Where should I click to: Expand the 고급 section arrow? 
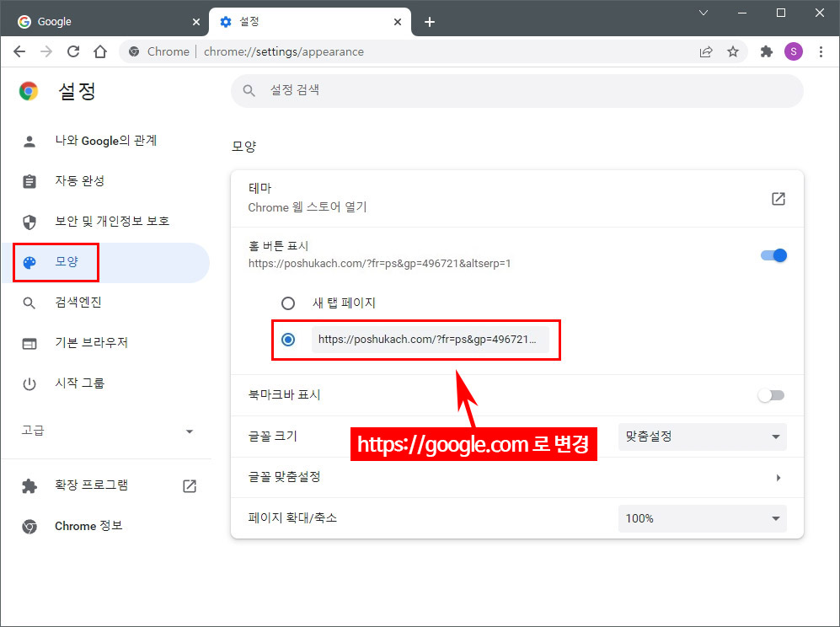coord(189,431)
